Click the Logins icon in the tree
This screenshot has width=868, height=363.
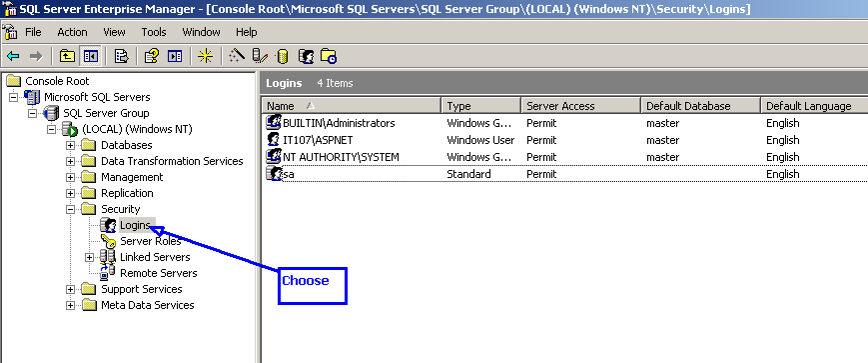tap(109, 225)
